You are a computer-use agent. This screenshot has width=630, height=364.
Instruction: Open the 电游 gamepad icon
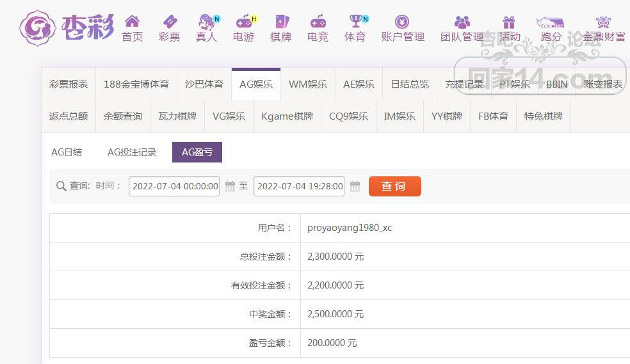[x=244, y=21]
